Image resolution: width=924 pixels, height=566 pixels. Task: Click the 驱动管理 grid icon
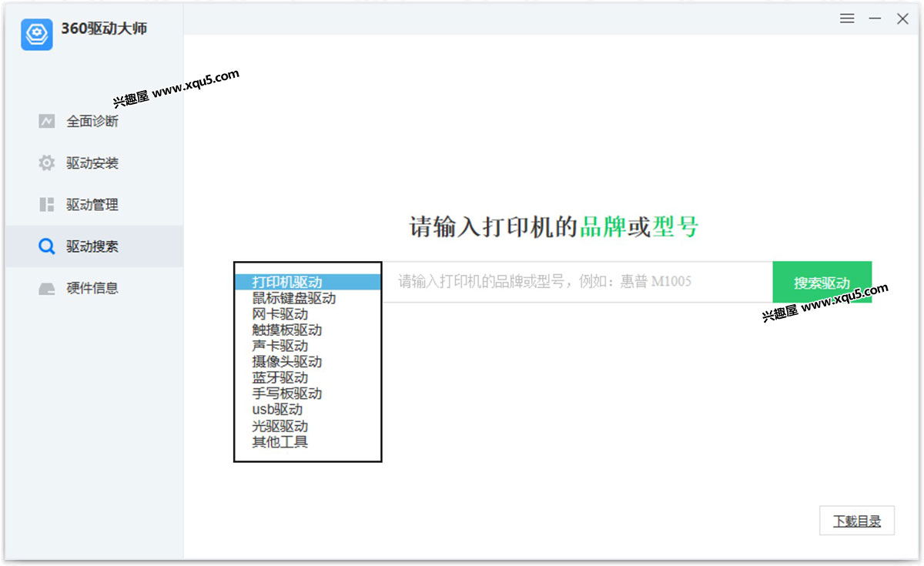[47, 205]
